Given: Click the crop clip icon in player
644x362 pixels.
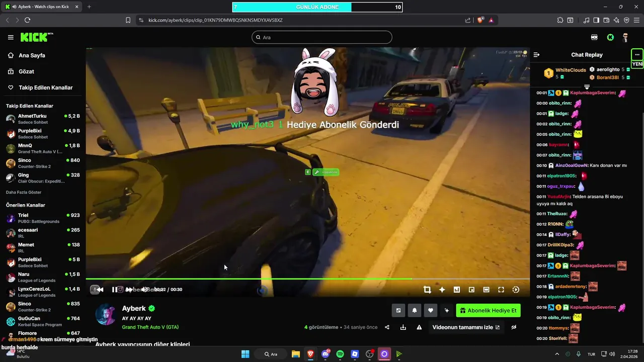Looking at the screenshot, I should 427,290.
